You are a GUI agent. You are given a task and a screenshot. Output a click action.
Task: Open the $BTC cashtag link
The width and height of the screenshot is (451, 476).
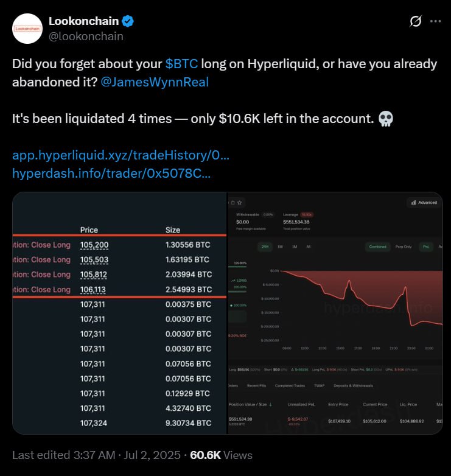(181, 64)
